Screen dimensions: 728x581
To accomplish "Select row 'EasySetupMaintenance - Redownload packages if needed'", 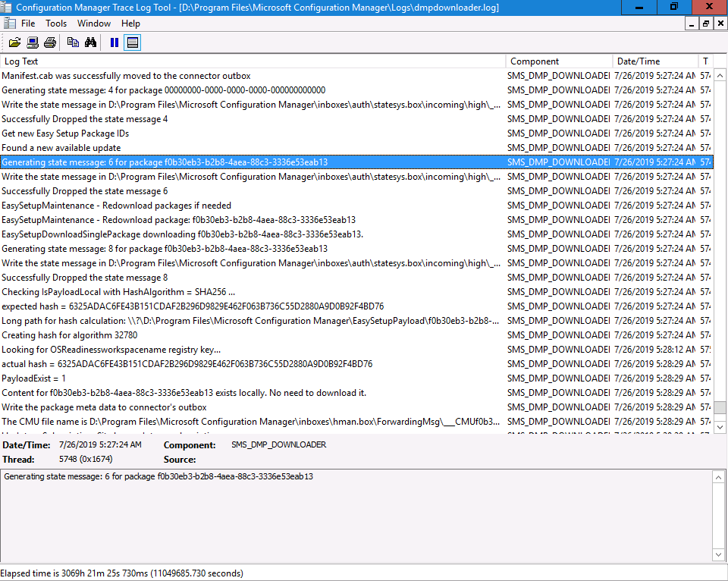I will (356, 206).
